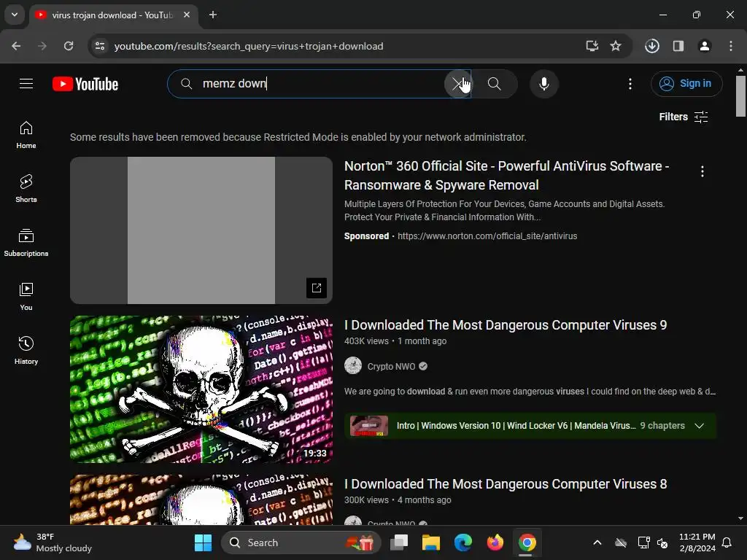Go back with the browser back arrow
Viewport: 747px width, 560px height.
click(x=16, y=46)
